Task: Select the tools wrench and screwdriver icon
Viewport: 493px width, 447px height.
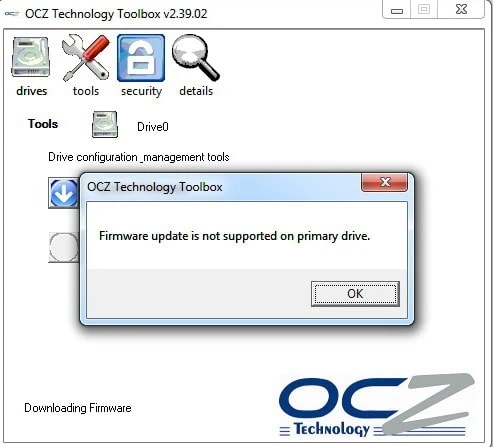Action: pos(86,58)
